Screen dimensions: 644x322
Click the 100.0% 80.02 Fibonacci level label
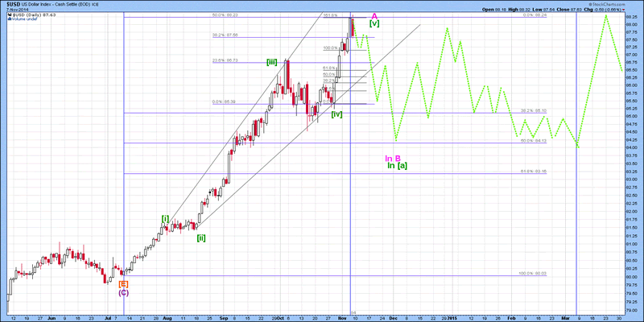(x=532, y=274)
